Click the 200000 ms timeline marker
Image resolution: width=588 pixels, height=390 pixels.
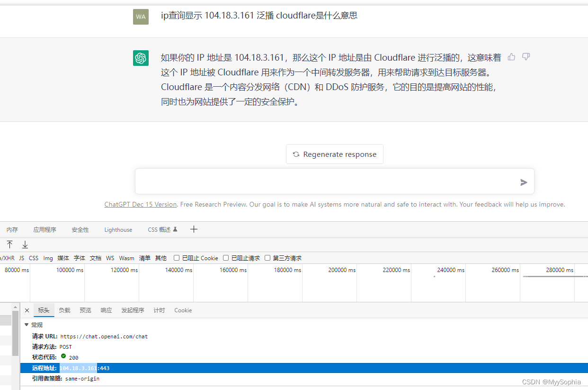pos(341,270)
